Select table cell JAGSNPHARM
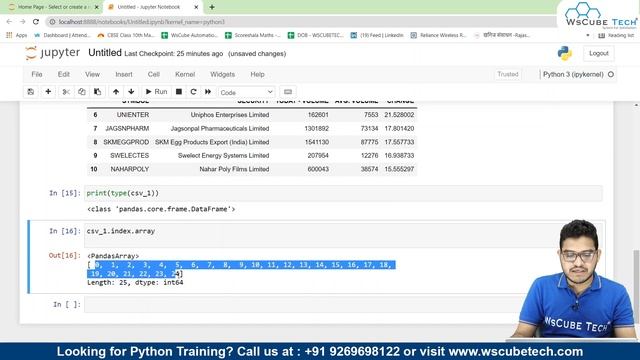The image size is (640, 360). tap(127, 128)
